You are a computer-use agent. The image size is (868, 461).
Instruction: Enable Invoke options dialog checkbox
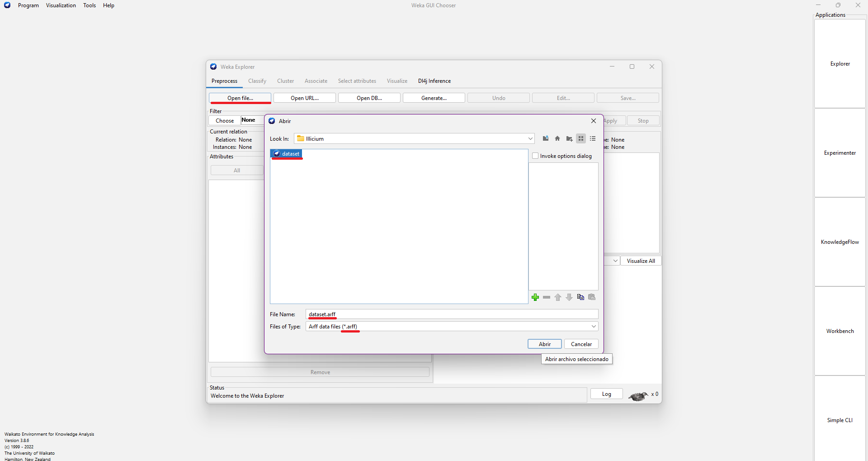click(535, 156)
